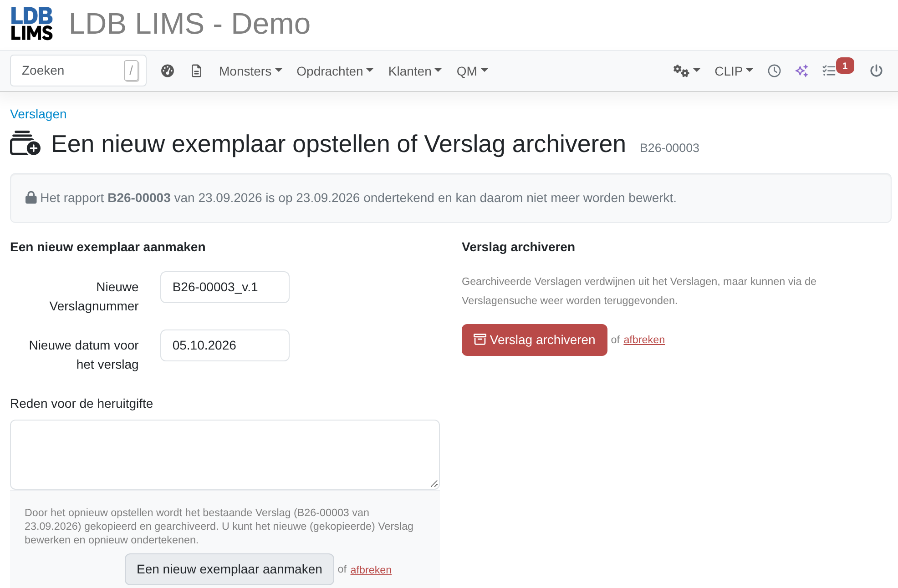
Task: Open the dashboard gauge icon
Action: (168, 71)
